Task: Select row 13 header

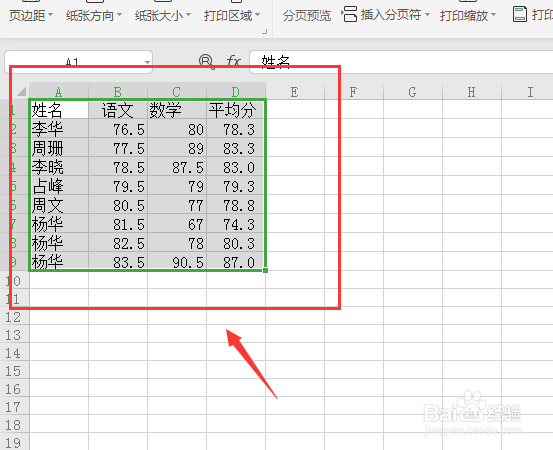Action: pos(14,335)
